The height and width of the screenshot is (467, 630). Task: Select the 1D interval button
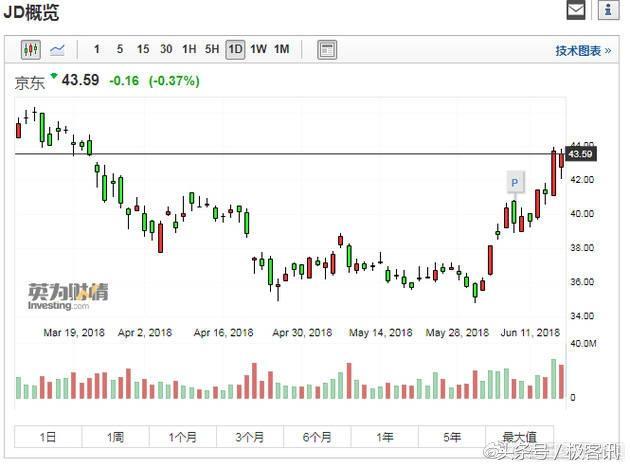(235, 50)
